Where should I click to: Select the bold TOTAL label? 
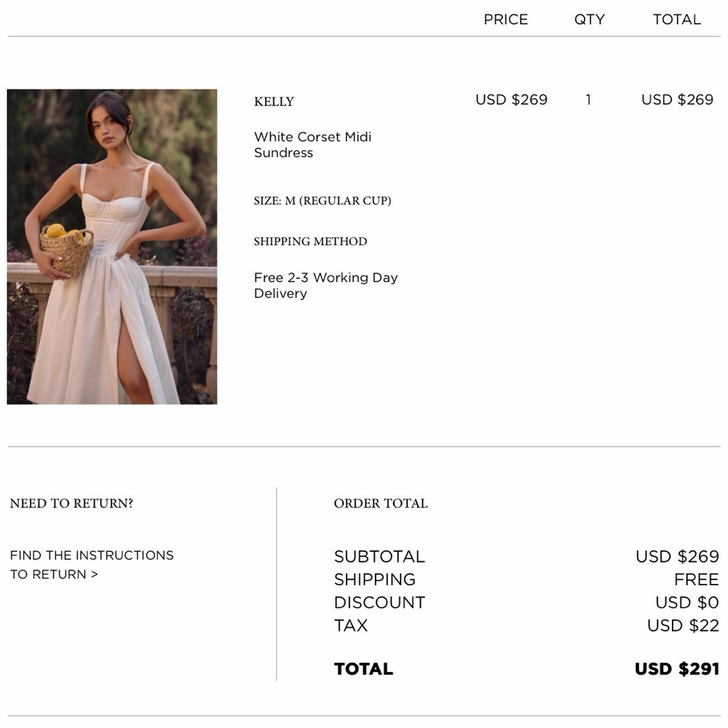363,669
